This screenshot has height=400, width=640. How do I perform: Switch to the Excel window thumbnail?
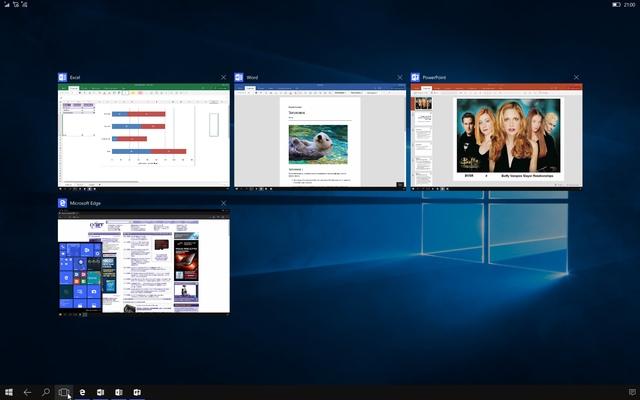pos(144,136)
